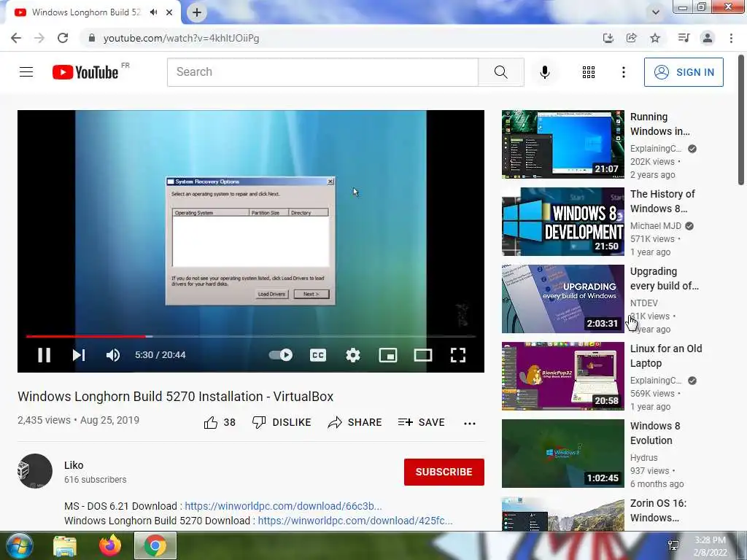The height and width of the screenshot is (560, 747).
Task: Mute the tab audio speaker icon
Action: point(153,12)
